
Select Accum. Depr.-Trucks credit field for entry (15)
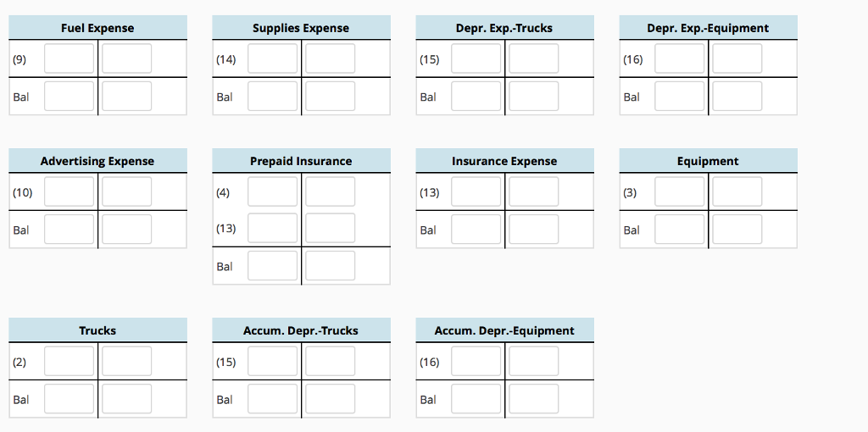click(x=330, y=361)
